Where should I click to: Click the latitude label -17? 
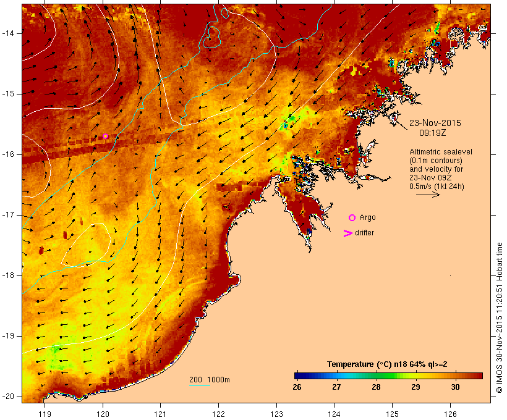8,215
